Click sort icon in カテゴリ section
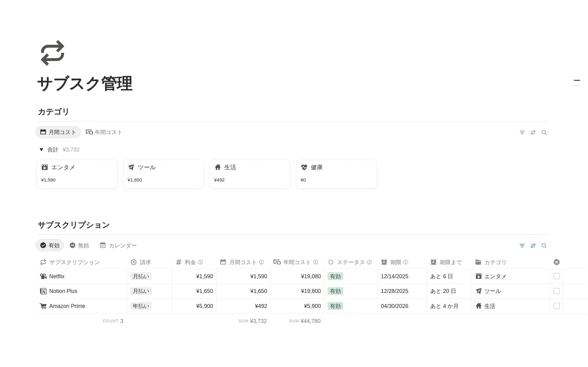Viewport: 588px width, 367px height. click(533, 133)
